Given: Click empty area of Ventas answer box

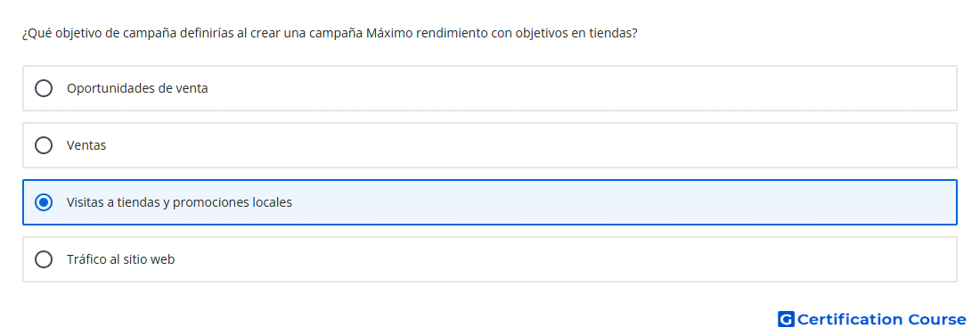Looking at the screenshot, I should point(531,145).
